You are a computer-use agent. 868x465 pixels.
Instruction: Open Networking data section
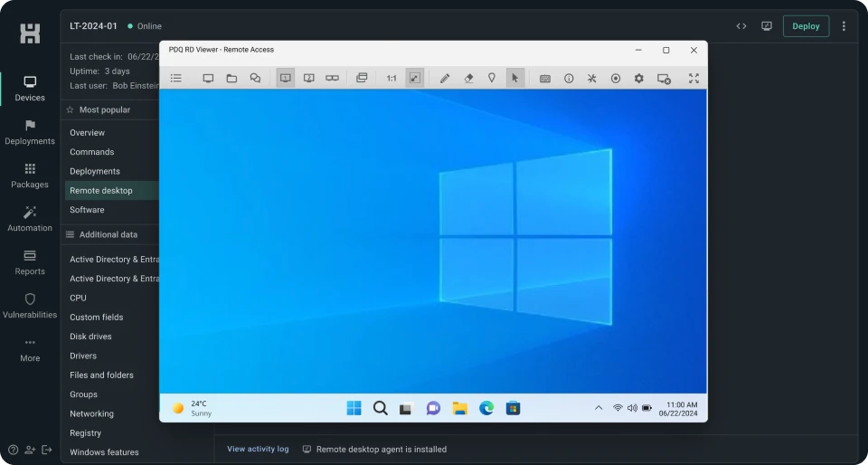tap(91, 413)
